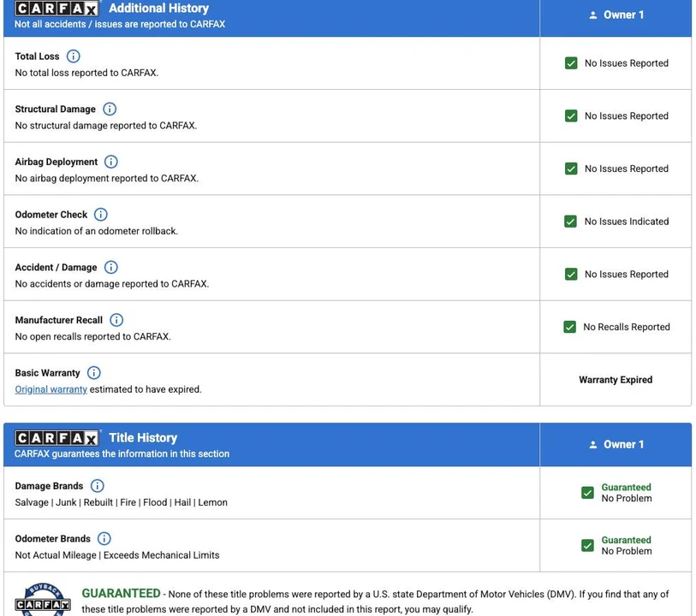Click 'No airbag deployment reported to CARFAX.' text
The height and width of the screenshot is (616, 696).
tap(107, 178)
